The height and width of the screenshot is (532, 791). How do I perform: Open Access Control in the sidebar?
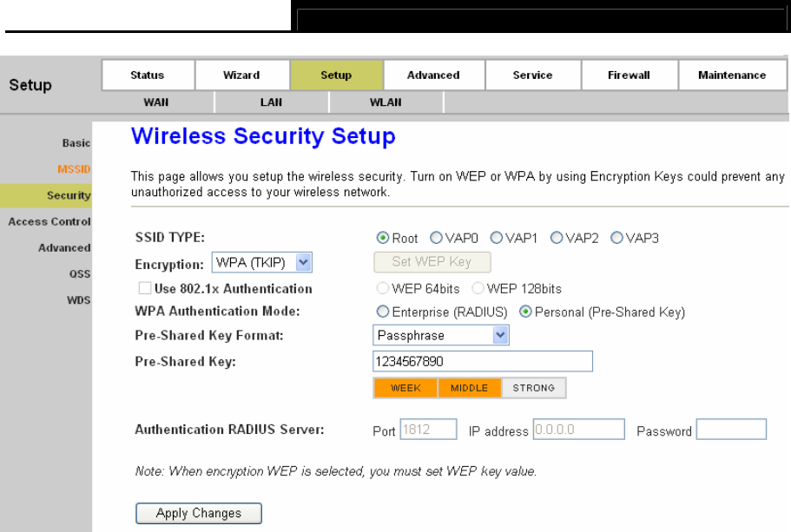pyautogui.click(x=49, y=221)
